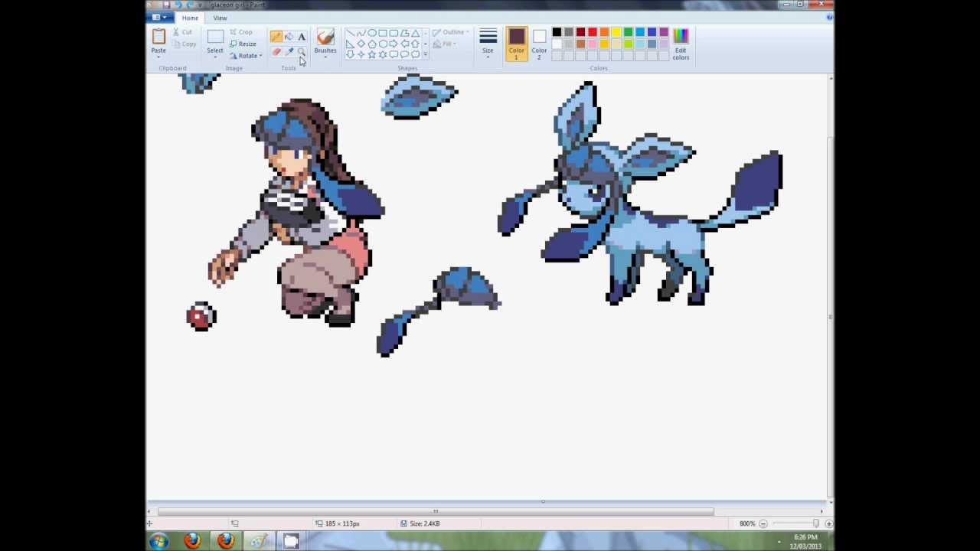Image resolution: width=980 pixels, height=551 pixels.
Task: Pick the purple color swatch
Action: click(x=664, y=32)
